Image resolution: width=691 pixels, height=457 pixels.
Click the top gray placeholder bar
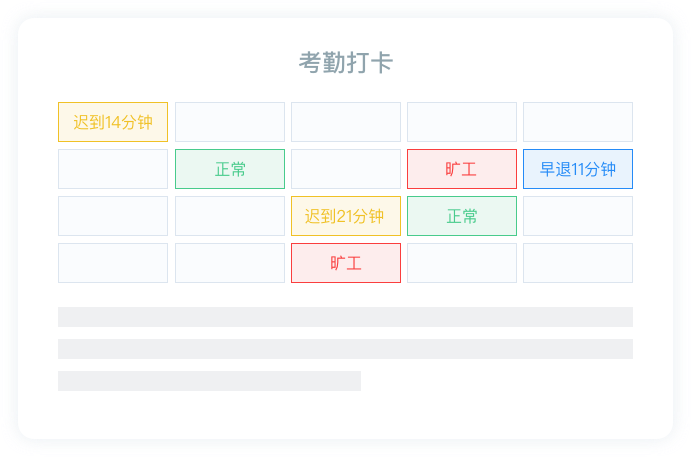coord(345,317)
